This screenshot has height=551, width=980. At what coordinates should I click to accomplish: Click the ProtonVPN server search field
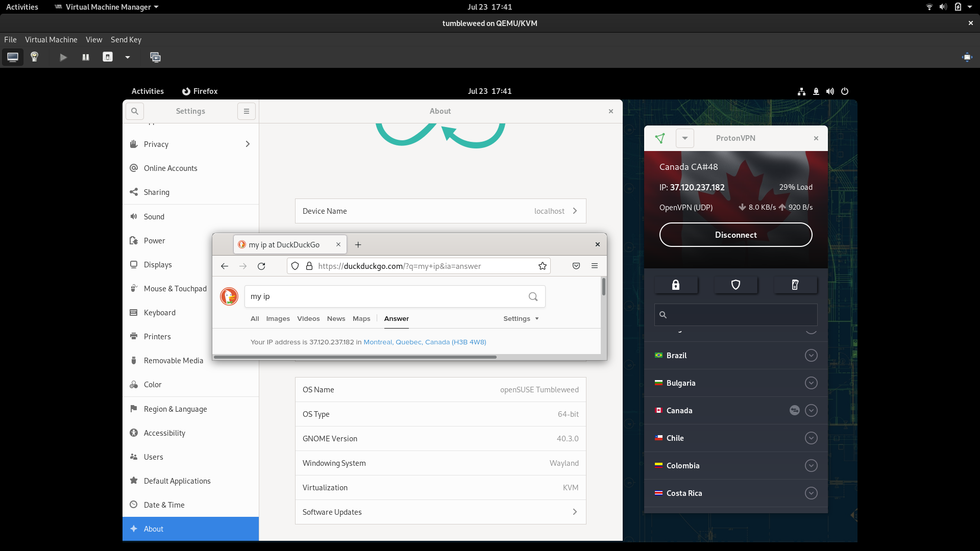click(x=736, y=315)
